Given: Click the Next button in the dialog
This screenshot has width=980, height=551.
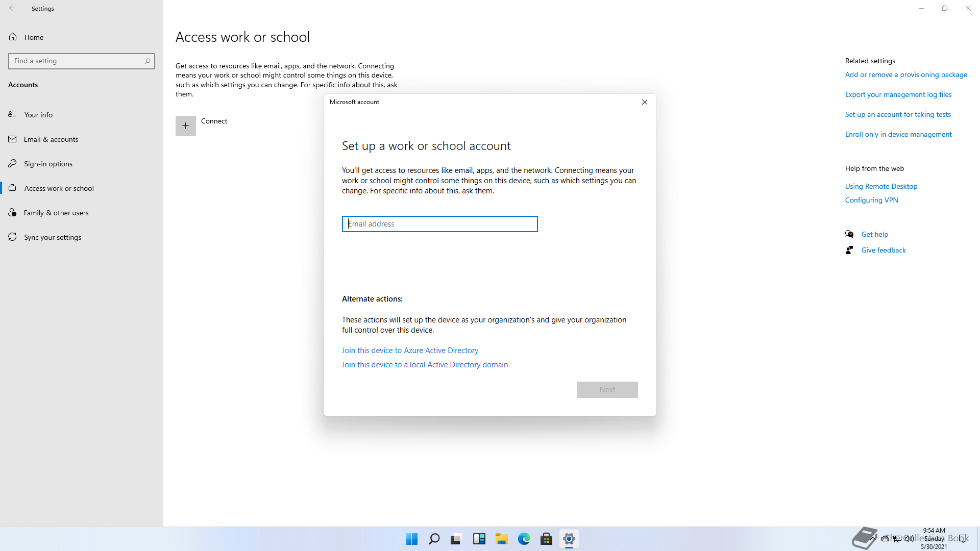Looking at the screenshot, I should [607, 390].
